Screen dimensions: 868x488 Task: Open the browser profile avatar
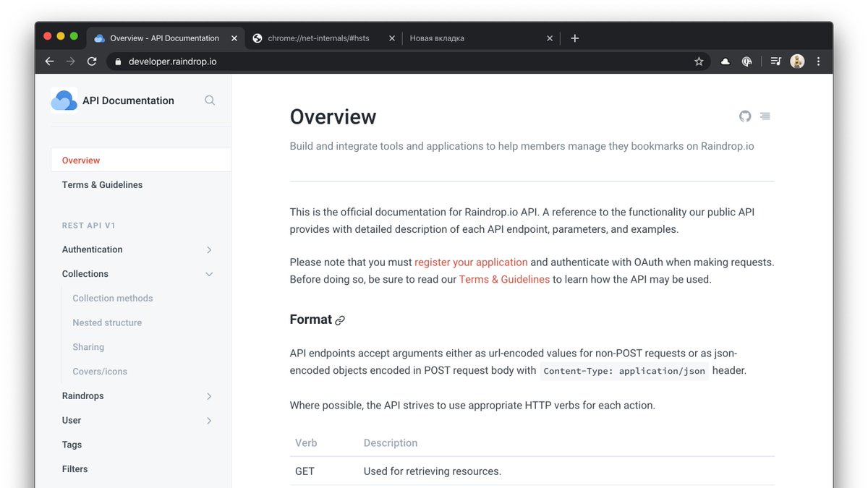796,61
